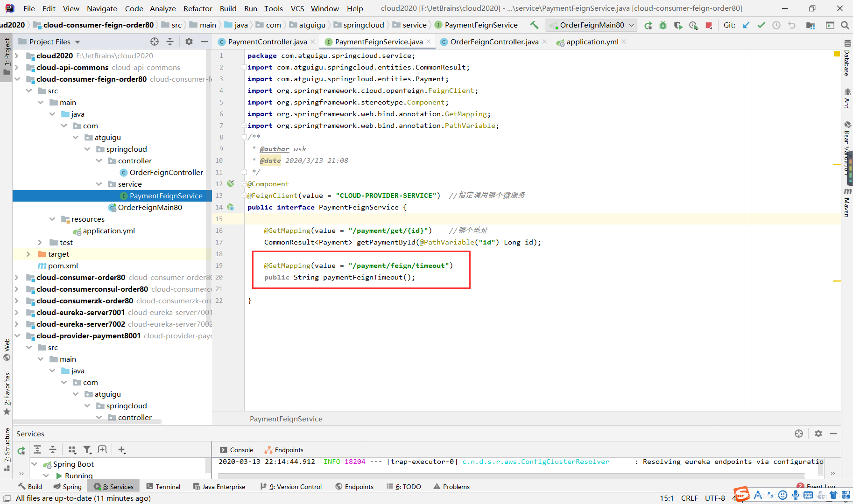853x504 pixels.
Task: Show Git history clock icon
Action: 776,25
